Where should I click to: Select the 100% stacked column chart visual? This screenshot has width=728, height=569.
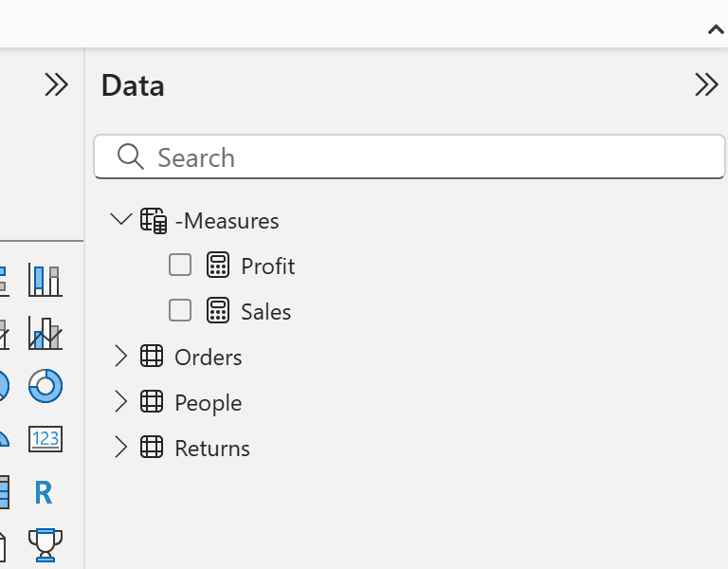[x=45, y=281]
